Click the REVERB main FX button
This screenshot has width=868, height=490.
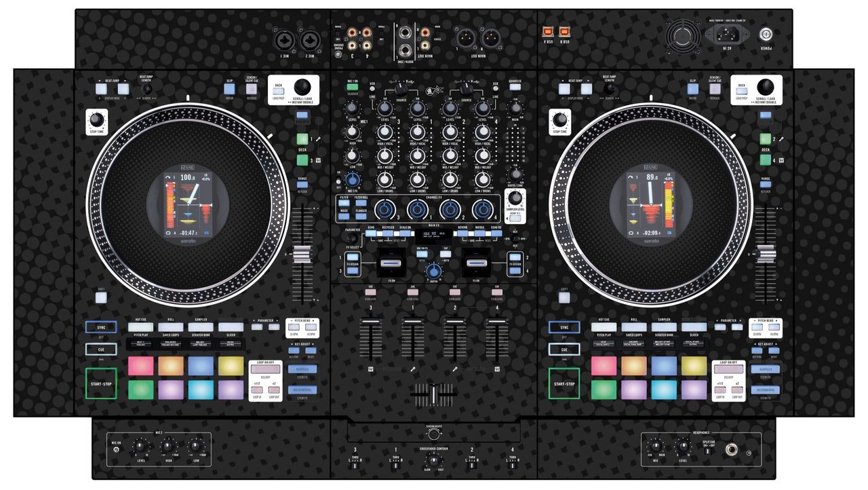click(x=462, y=232)
